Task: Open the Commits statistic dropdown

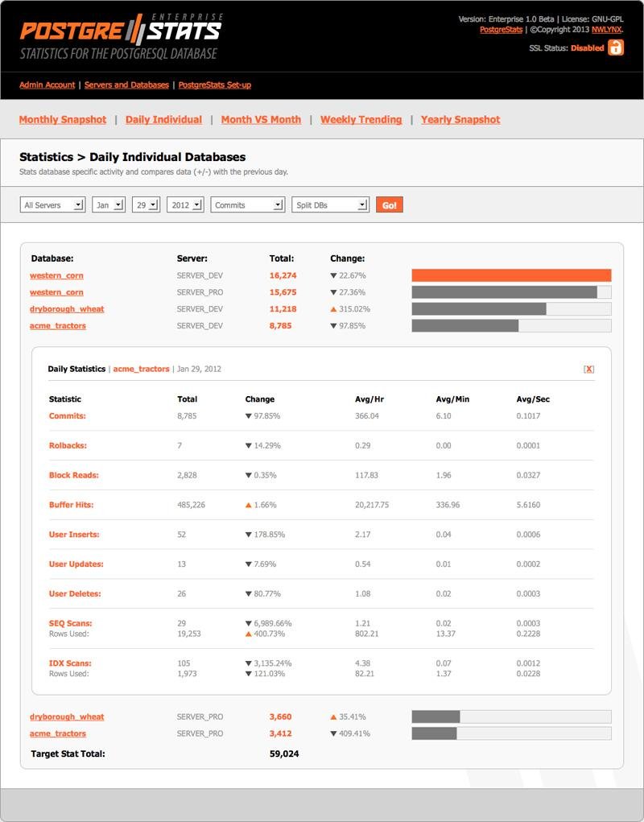Action: coord(246,204)
